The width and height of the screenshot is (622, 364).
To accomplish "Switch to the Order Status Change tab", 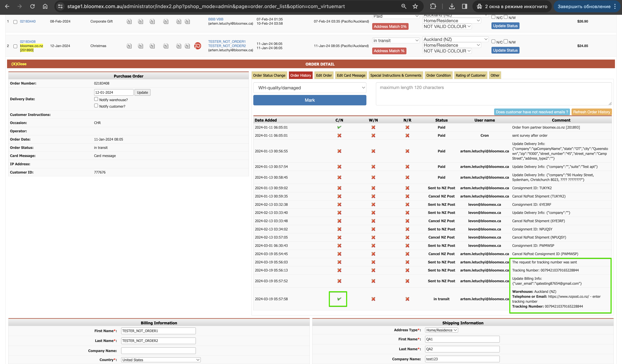I will pos(269,75).
